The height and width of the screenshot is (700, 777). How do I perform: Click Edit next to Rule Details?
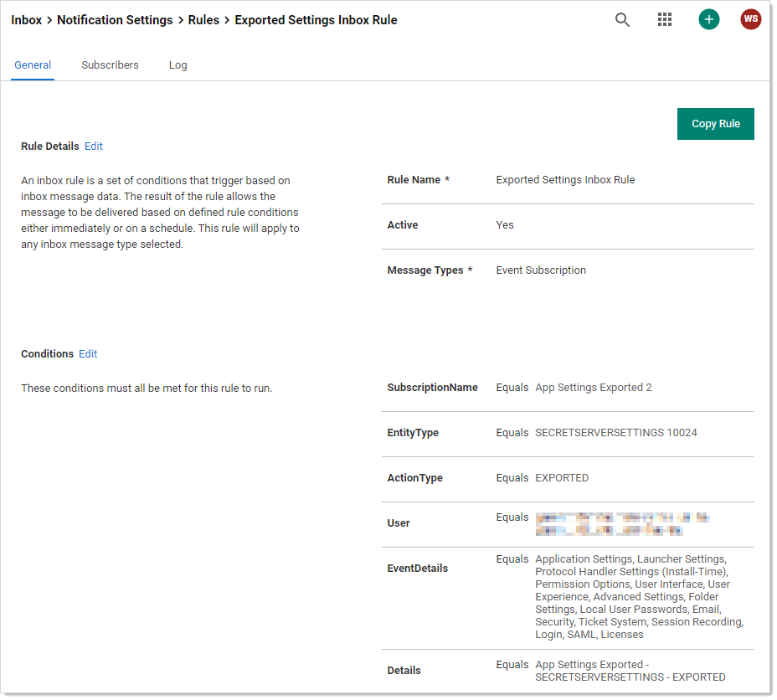point(94,147)
